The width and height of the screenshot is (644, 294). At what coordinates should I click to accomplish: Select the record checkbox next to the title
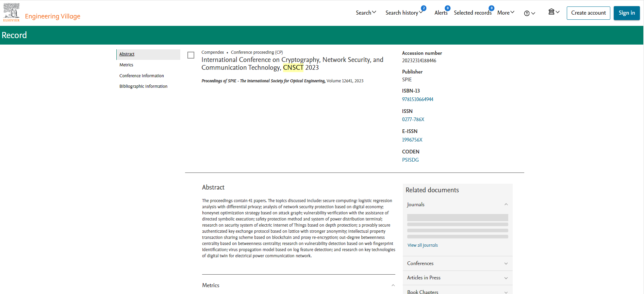191,55
